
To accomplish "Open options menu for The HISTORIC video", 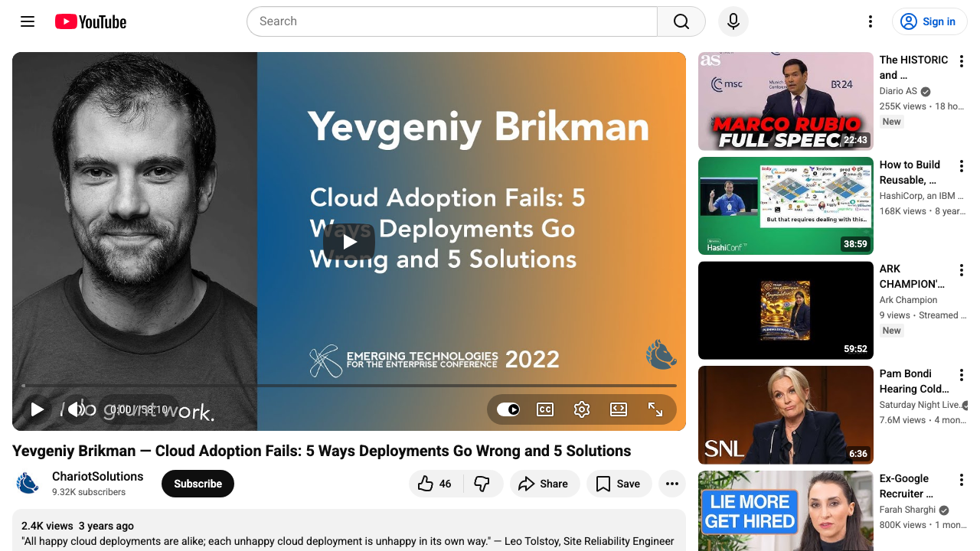I will [x=962, y=60].
